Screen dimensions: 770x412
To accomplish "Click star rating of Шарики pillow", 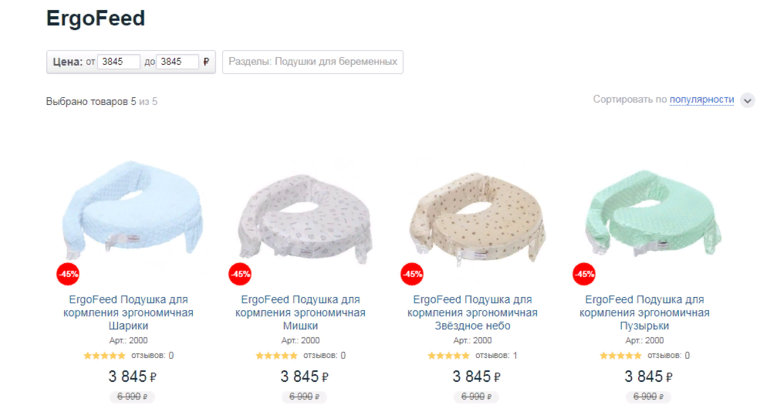I will coord(105,356).
